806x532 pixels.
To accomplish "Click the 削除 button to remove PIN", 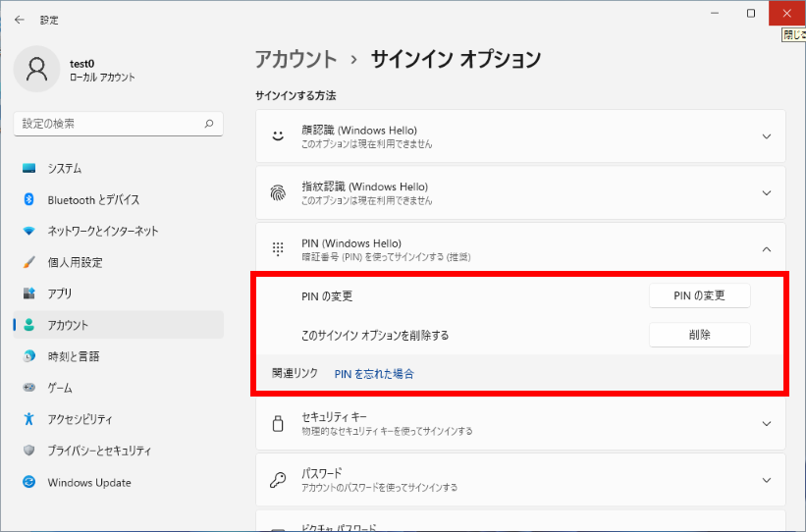I will [699, 335].
